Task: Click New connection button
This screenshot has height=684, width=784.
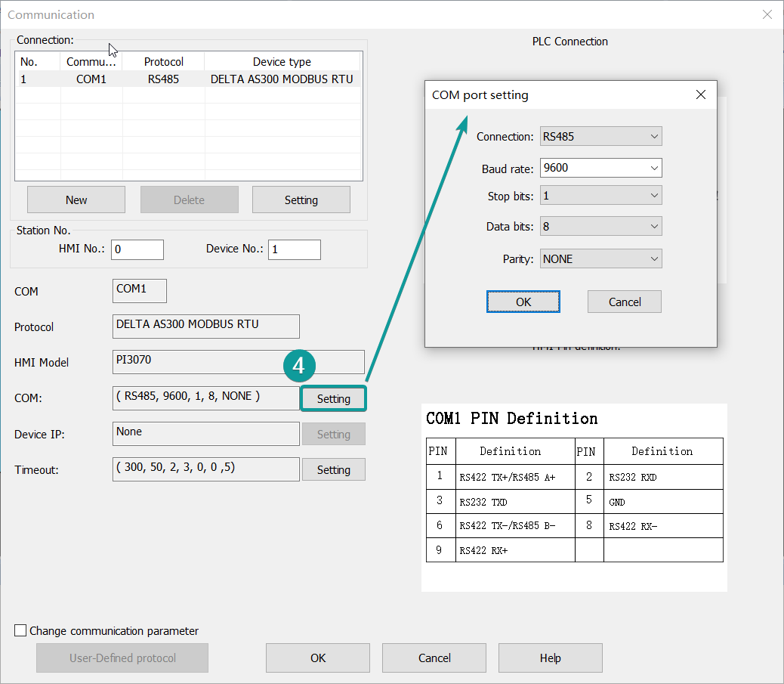Action: point(76,200)
